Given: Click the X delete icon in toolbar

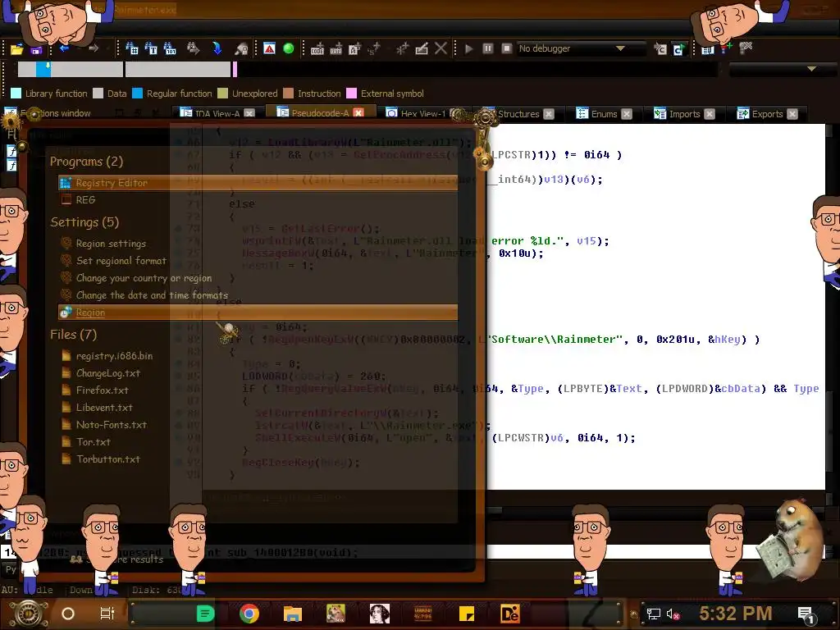Looking at the screenshot, I should point(441,48).
